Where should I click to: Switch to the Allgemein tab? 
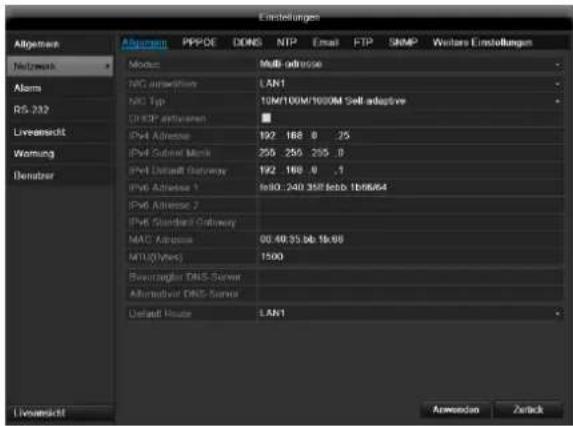(x=144, y=43)
